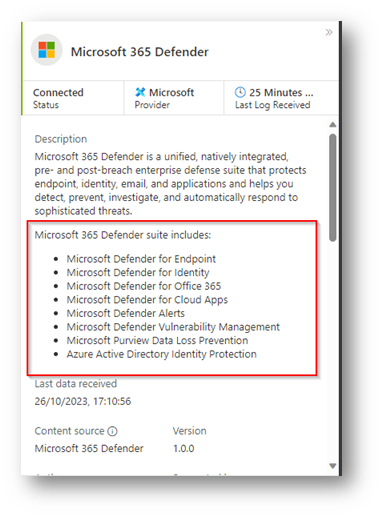
Task: Click Microsoft Defender for Cloud Apps item
Action: (x=147, y=300)
